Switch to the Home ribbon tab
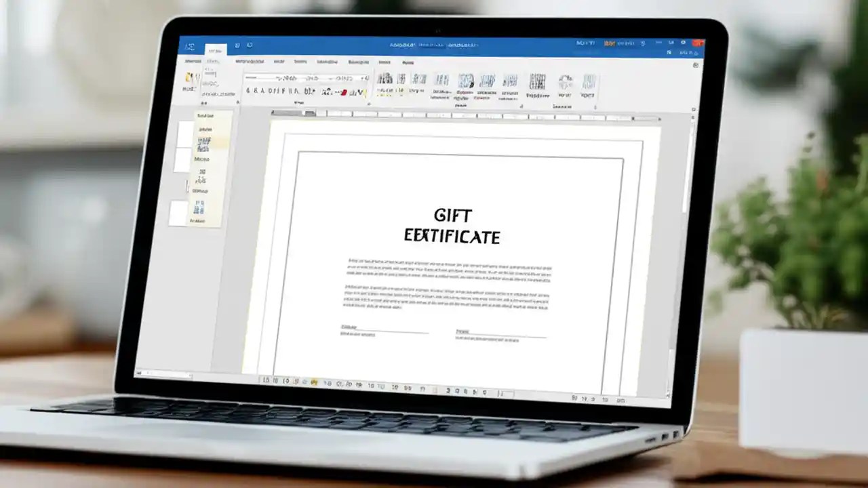 click(x=212, y=62)
